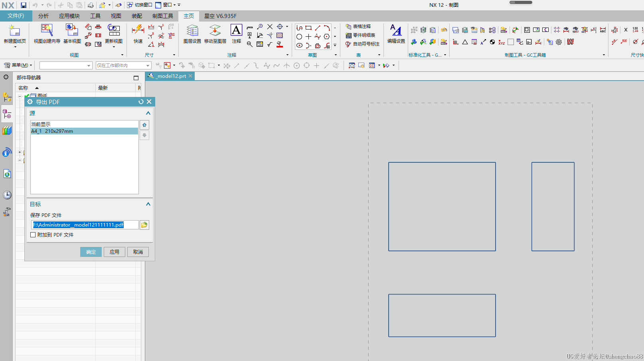Expand the 尺寸 group dropdown arrow

coord(174,55)
